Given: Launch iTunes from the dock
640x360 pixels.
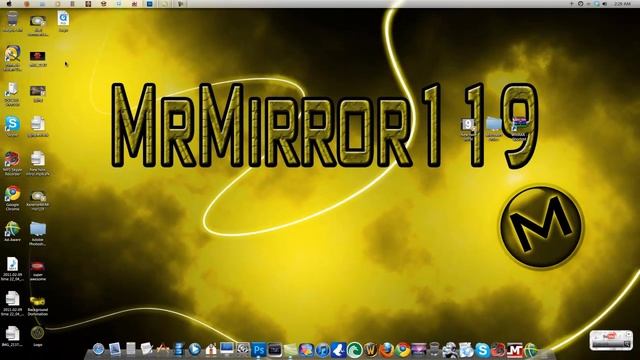Looking at the screenshot, I should point(322,350).
